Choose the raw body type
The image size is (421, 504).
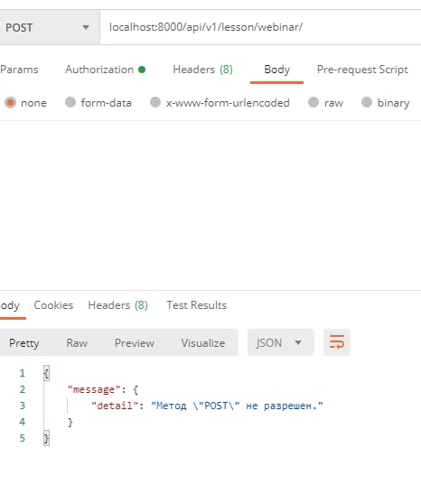tap(313, 103)
